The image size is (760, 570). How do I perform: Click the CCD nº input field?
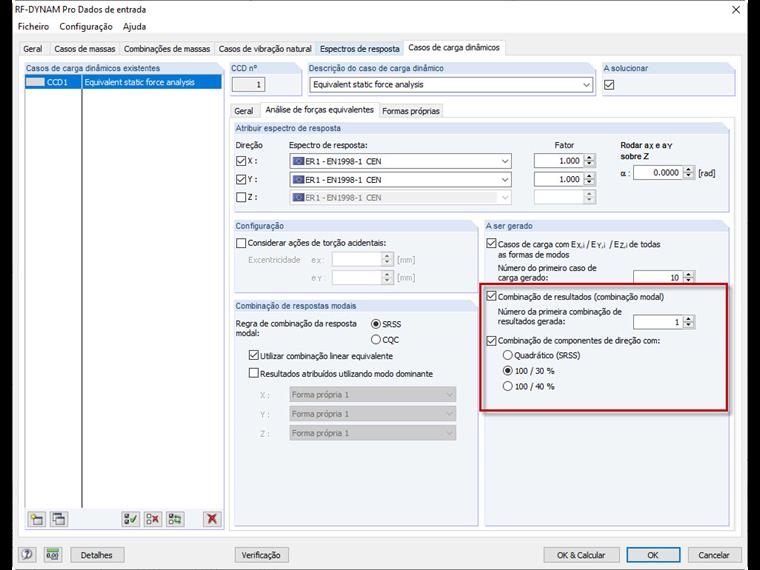coord(249,85)
